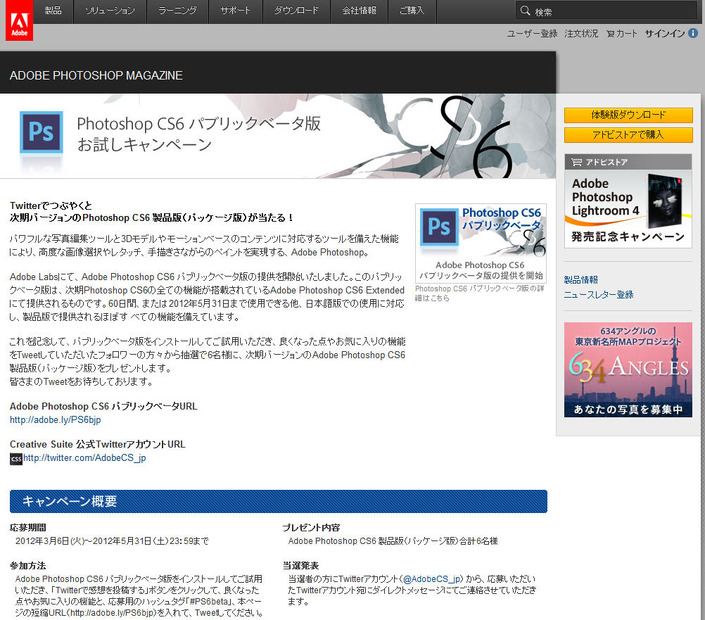Click the ADOBE PHOTOSHOP MAGAZINE heading
This screenshot has width=705, height=620.
(96, 76)
